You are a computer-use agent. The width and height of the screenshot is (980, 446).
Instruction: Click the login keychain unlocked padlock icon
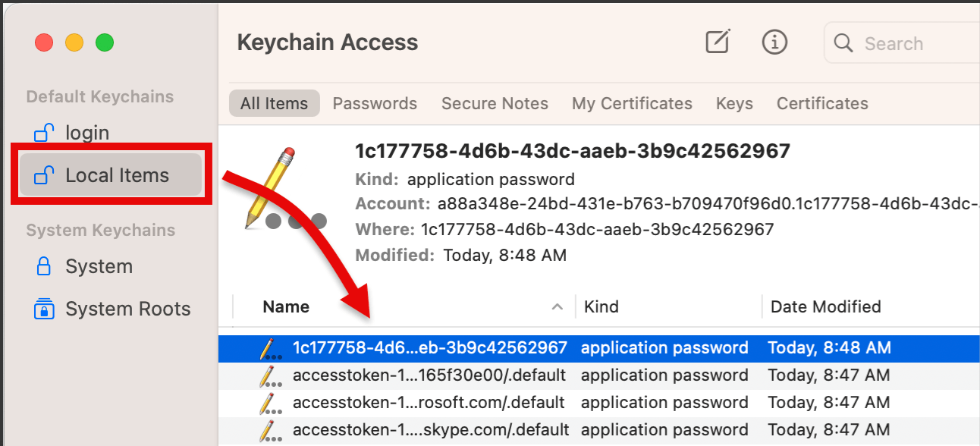click(x=44, y=133)
